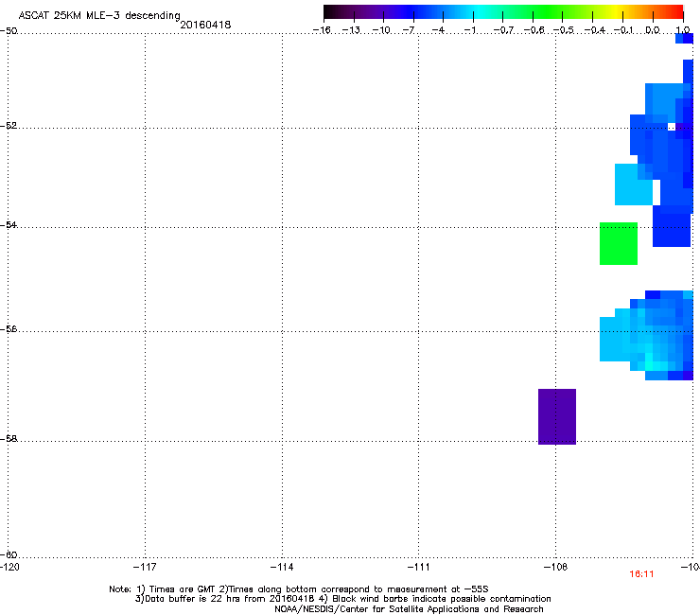Click the longitude label -114

point(282,567)
